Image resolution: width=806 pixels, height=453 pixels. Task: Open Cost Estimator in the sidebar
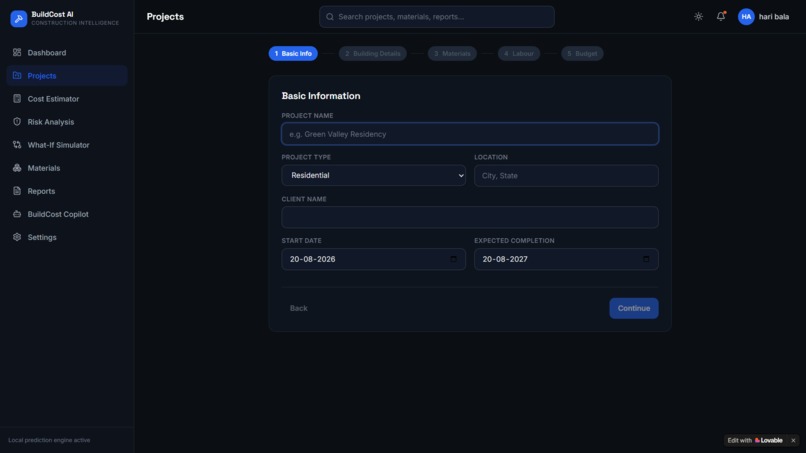point(67,99)
